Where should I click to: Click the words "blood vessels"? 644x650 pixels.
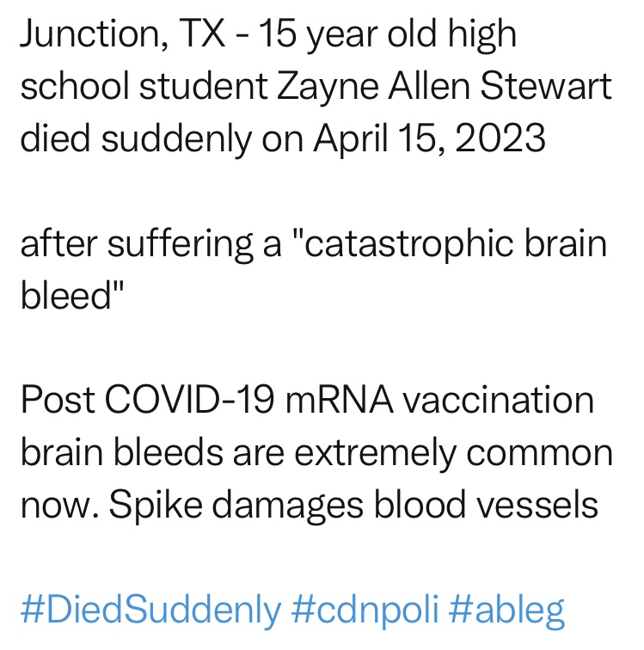pos(486,504)
